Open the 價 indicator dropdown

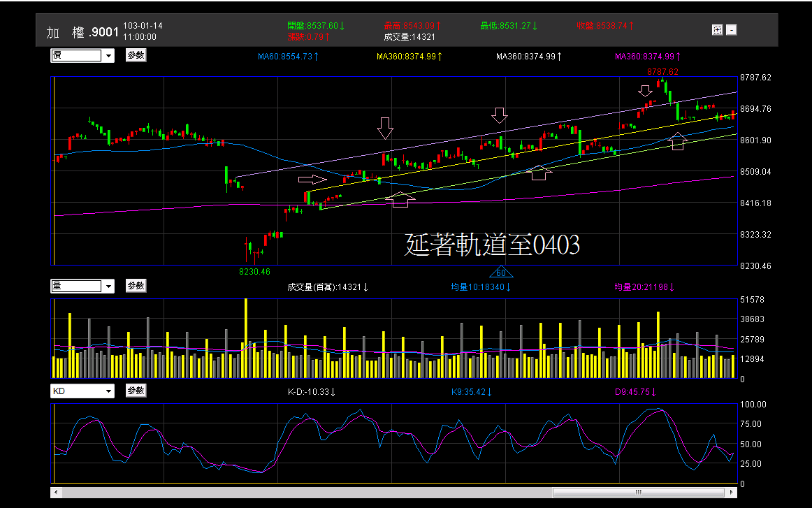(108, 55)
